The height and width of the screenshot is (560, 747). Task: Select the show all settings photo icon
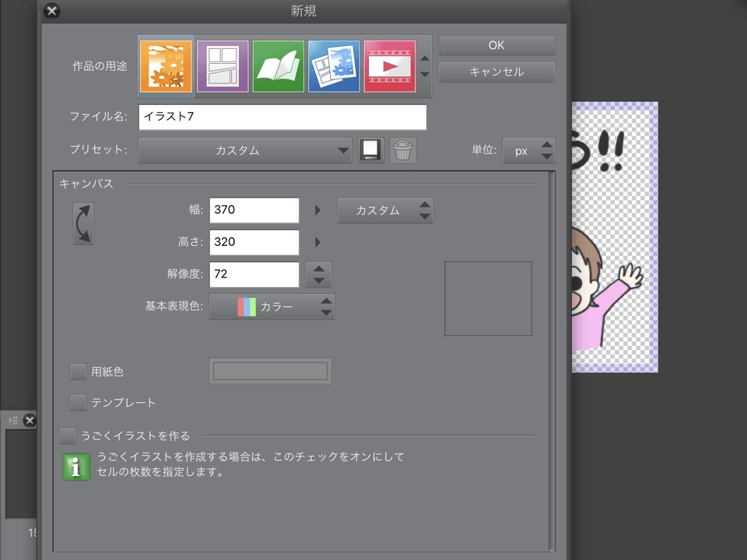[x=334, y=66]
